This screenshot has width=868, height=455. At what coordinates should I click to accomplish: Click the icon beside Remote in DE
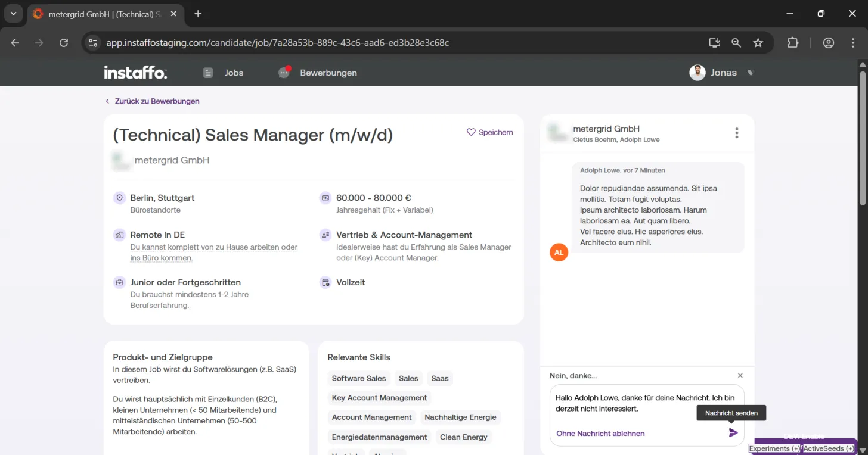119,235
